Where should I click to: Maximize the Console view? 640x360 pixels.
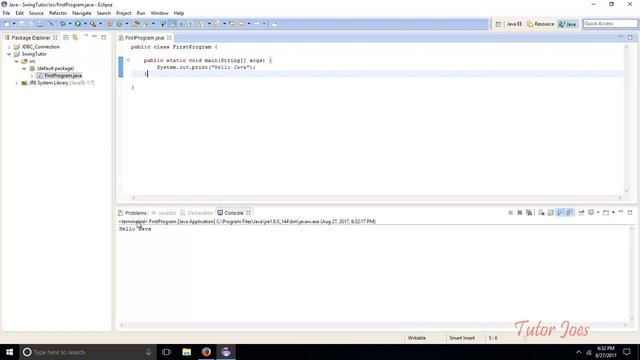[x=630, y=213]
